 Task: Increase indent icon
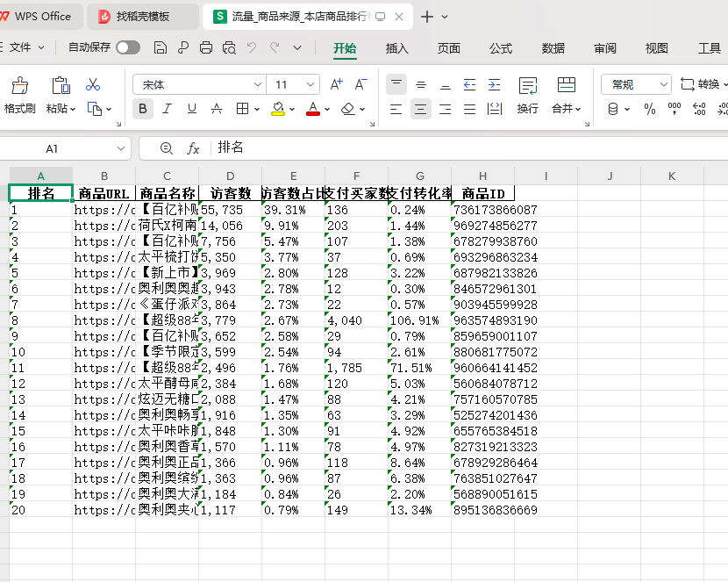495,84
